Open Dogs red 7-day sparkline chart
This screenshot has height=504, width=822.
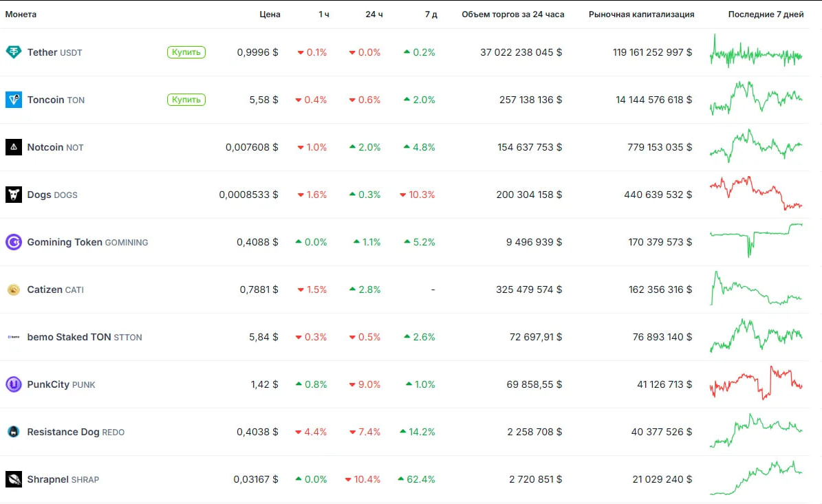[756, 193]
